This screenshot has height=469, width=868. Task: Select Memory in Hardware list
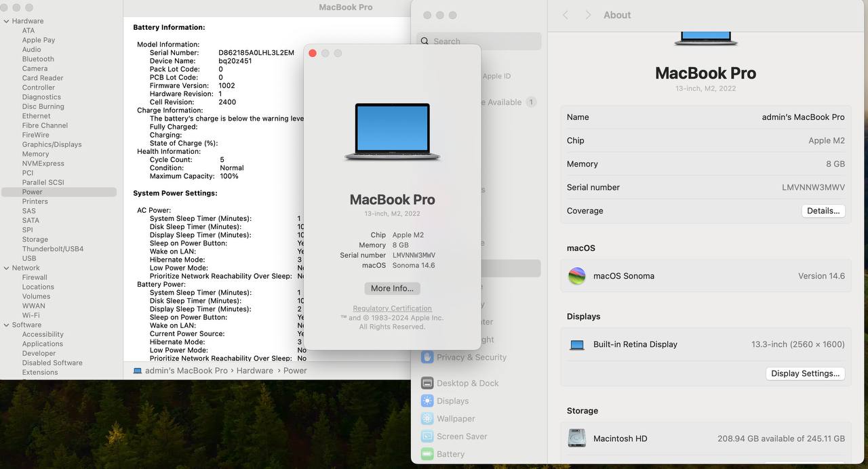point(35,154)
